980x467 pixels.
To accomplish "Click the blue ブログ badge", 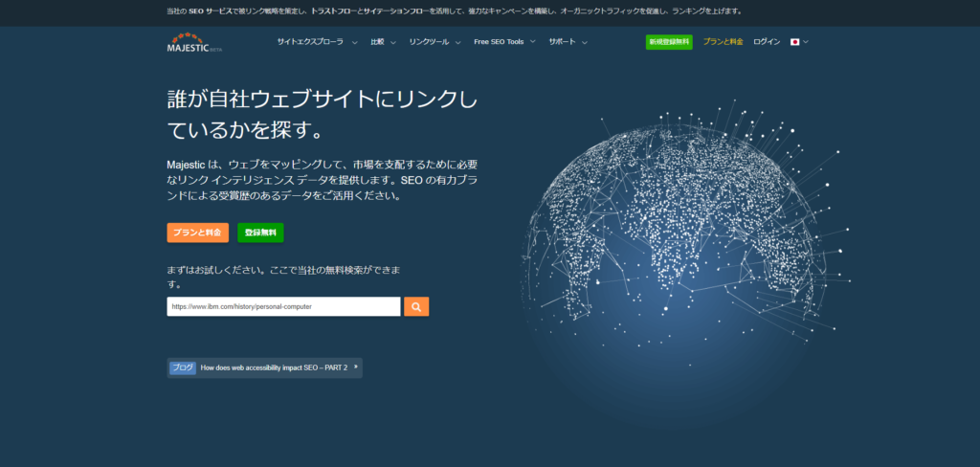I will tap(183, 367).
